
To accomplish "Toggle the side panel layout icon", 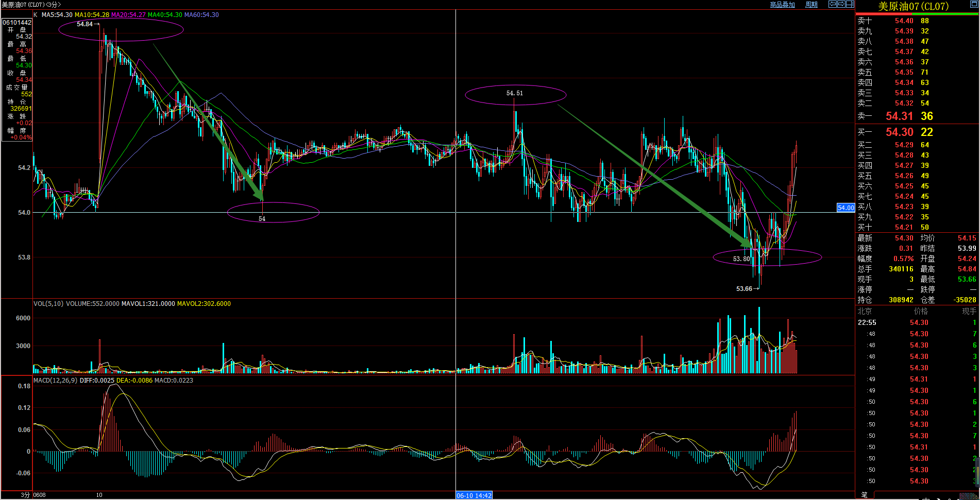I will (x=850, y=4).
